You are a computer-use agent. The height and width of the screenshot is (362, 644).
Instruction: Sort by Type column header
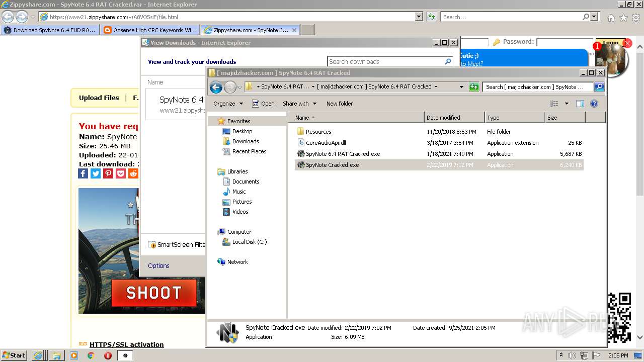(515, 118)
